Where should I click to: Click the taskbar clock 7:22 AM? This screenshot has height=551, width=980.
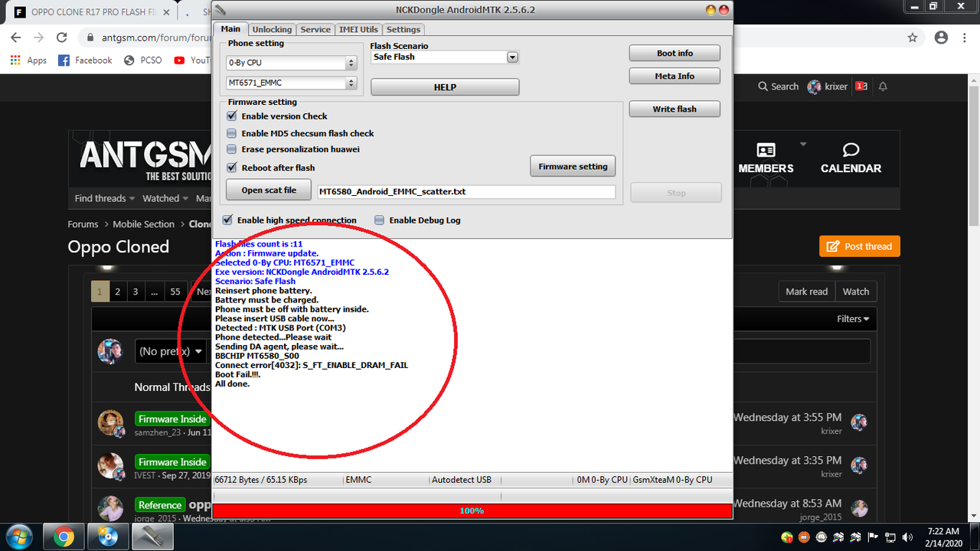click(x=942, y=537)
